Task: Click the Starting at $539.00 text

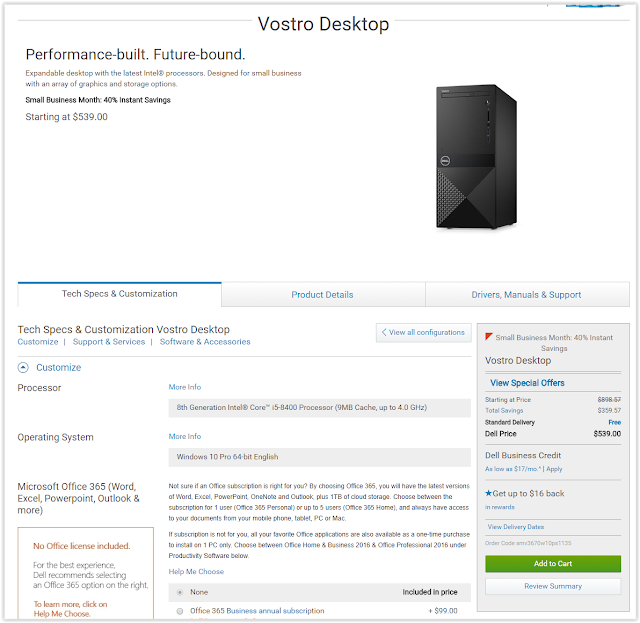Action: tap(67, 117)
